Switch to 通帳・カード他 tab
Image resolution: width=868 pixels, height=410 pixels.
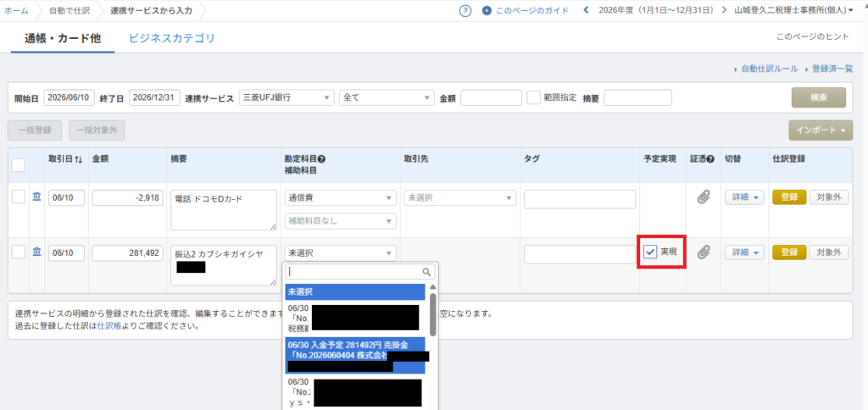(63, 38)
